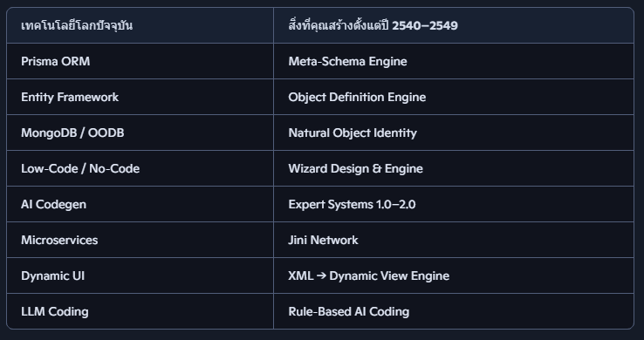This screenshot has height=340, width=644.
Task: Select the Rule-Based AI Coding text
Action: (349, 311)
